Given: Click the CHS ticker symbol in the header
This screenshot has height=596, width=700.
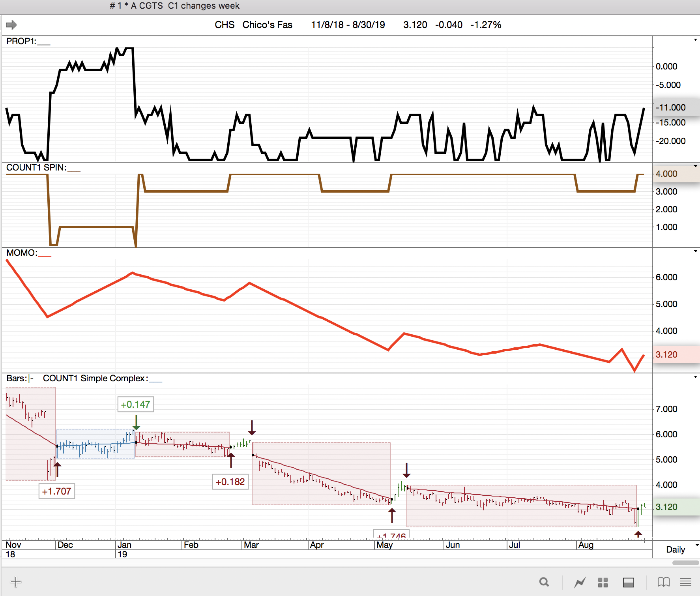Looking at the screenshot, I should (x=225, y=25).
